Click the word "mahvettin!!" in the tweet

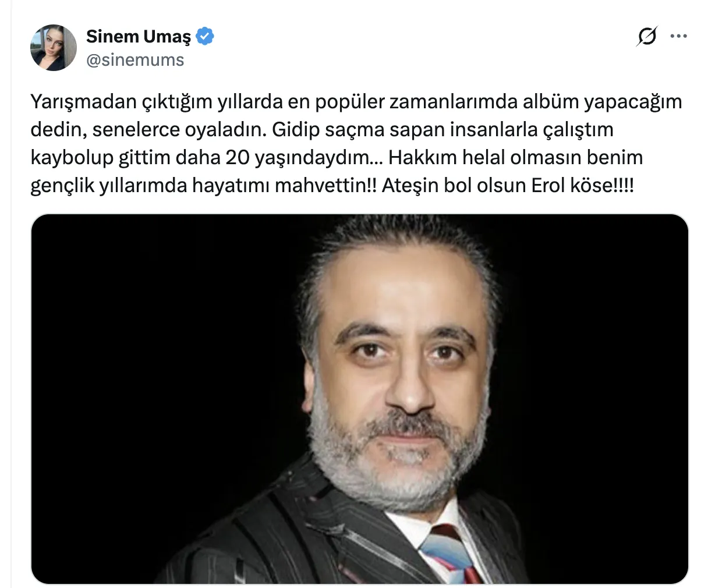click(x=325, y=186)
